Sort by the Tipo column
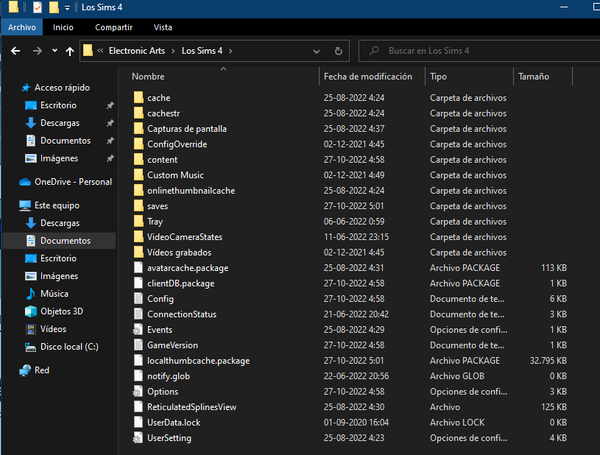600x455 pixels. [x=438, y=77]
